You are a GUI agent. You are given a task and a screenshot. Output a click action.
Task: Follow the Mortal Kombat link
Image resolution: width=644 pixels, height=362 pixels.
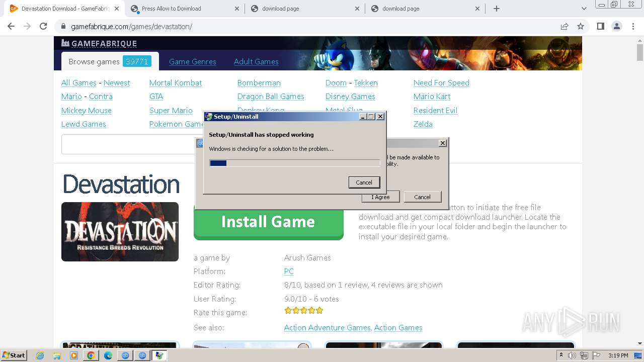[176, 83]
